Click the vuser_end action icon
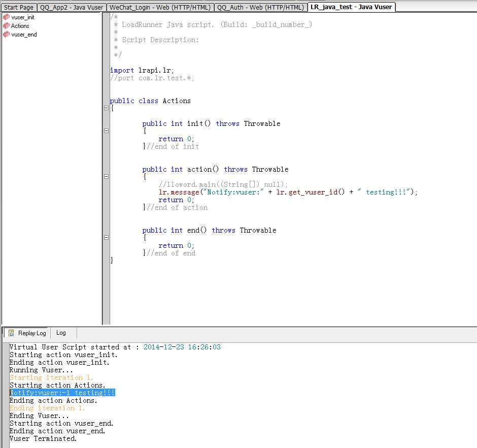Screen dimensions: 477x448 pyautogui.click(x=6, y=35)
